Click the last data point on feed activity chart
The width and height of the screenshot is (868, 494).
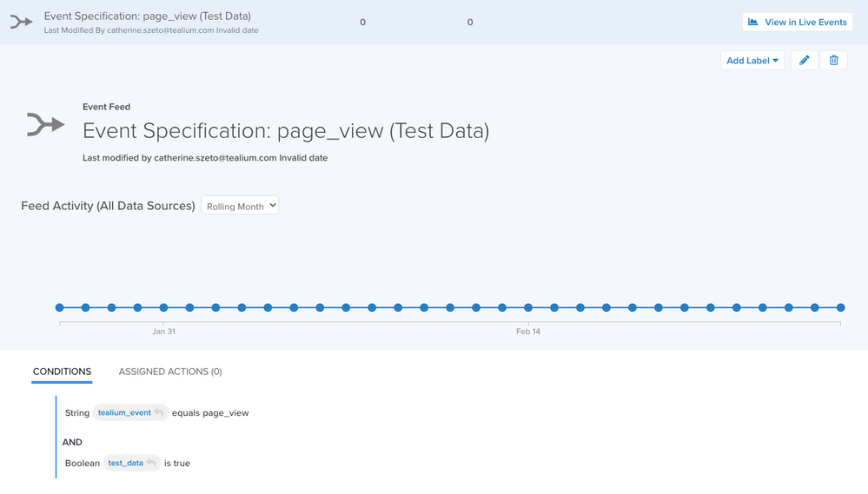840,307
